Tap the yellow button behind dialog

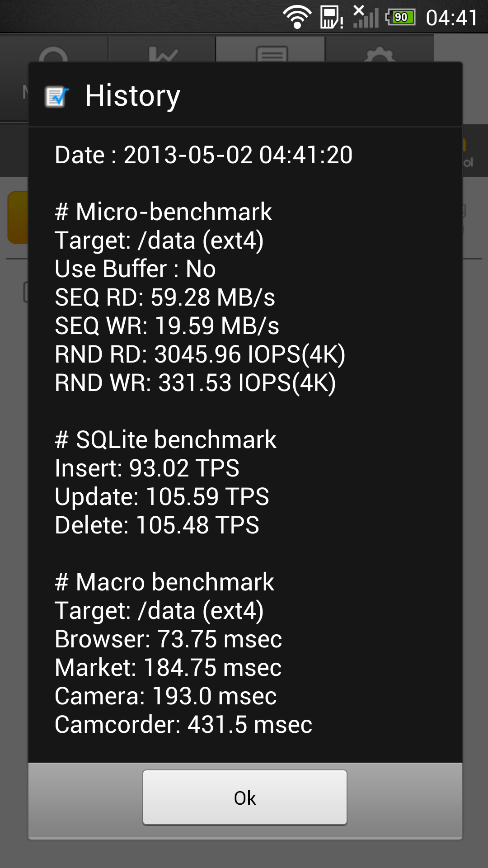pos(18,217)
